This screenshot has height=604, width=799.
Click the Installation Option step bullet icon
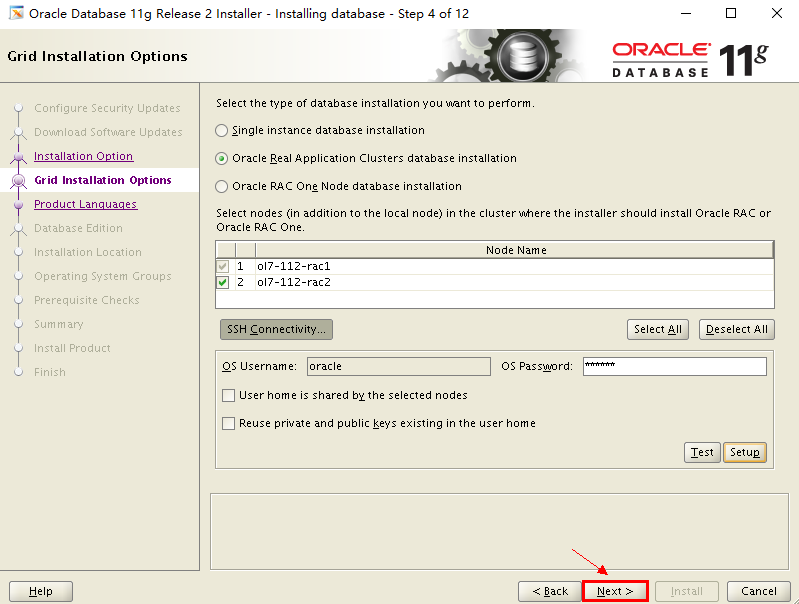click(x=18, y=156)
